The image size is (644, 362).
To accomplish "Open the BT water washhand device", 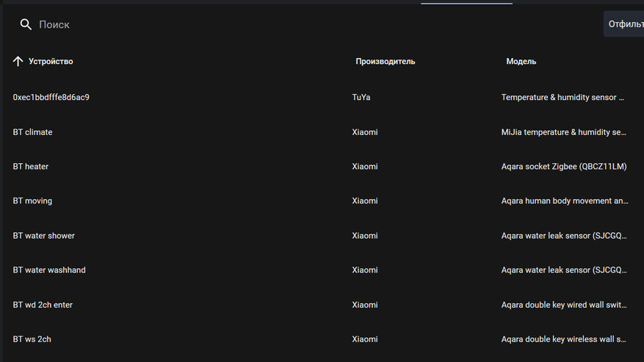I will [49, 270].
